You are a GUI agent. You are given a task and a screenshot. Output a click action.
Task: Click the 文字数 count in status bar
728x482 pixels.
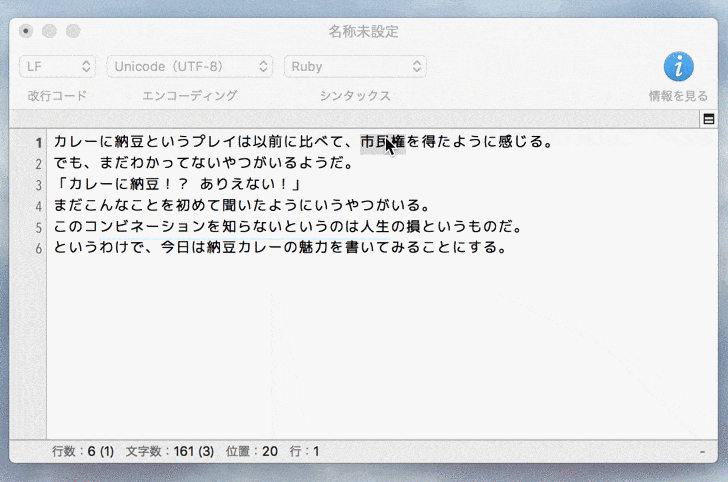click(x=169, y=451)
